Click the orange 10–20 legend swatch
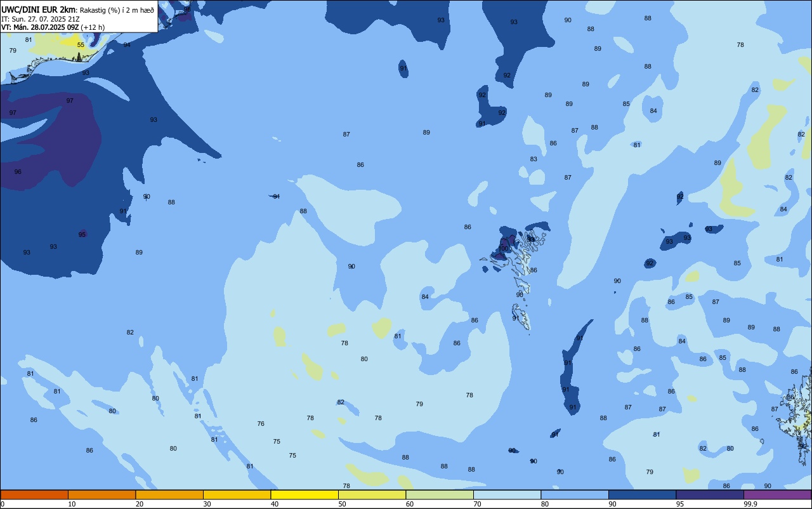 tap(102, 494)
